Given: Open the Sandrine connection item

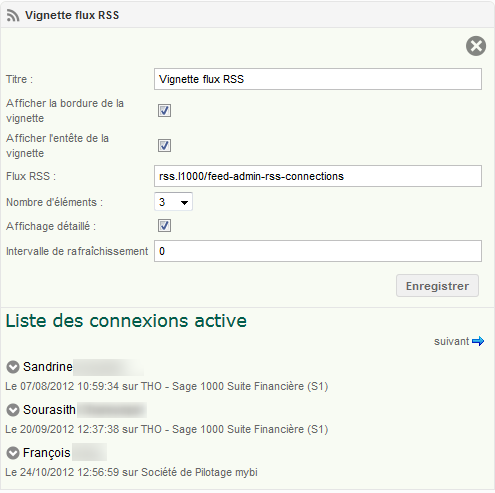Looking at the screenshot, I should tap(48, 367).
